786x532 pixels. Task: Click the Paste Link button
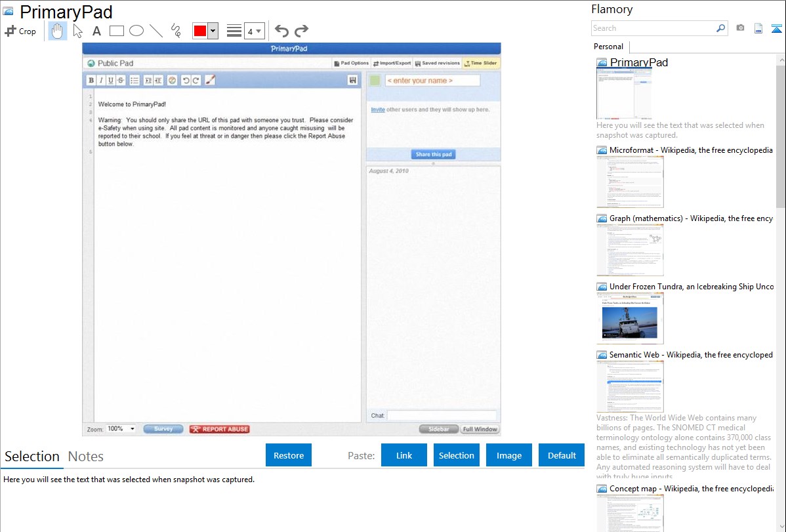pyautogui.click(x=404, y=455)
